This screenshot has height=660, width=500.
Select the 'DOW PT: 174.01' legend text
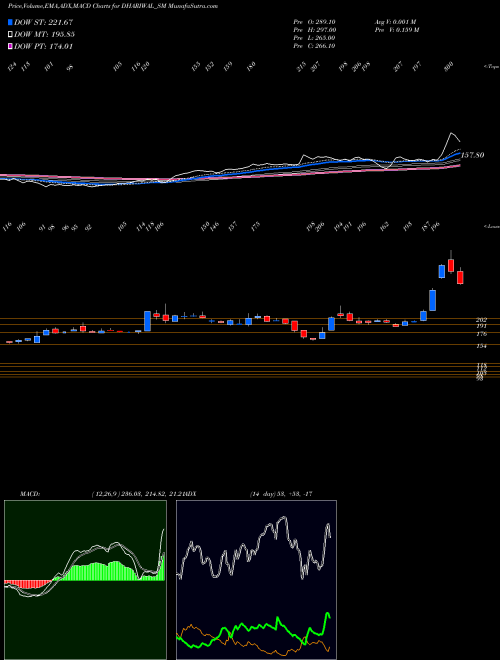click(43, 46)
